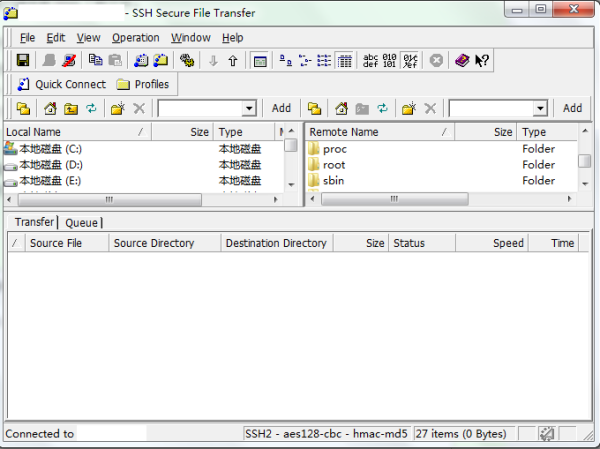Click the Connect computer icon in toolbar

pos(49,60)
